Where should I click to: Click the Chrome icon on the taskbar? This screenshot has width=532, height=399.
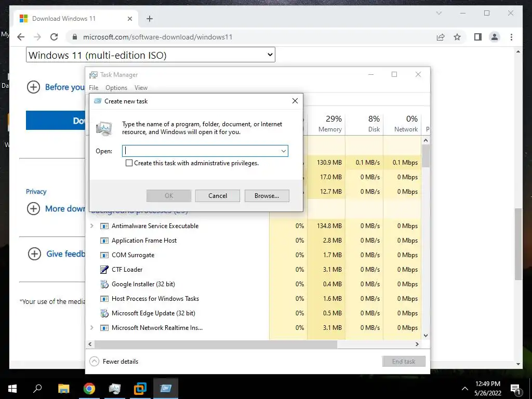coord(89,389)
